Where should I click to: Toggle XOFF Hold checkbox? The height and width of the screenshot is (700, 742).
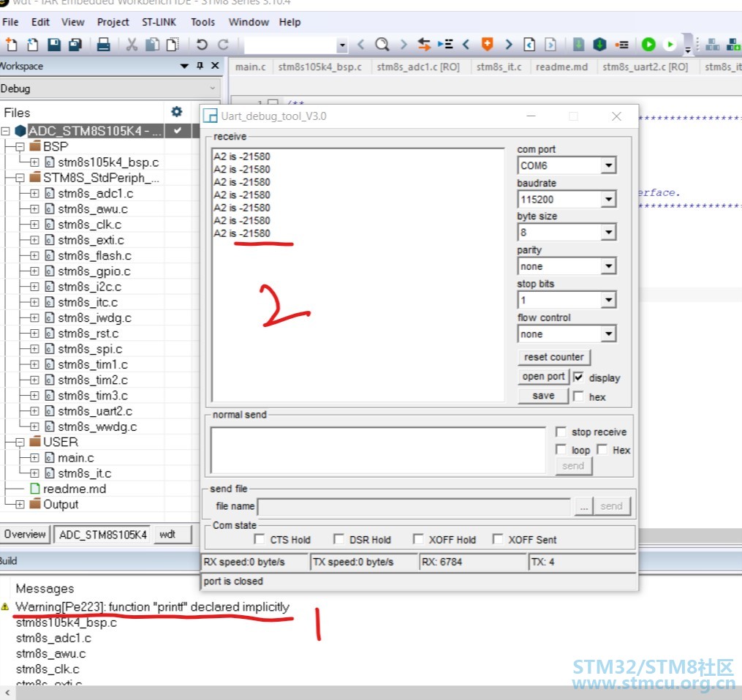pos(418,539)
